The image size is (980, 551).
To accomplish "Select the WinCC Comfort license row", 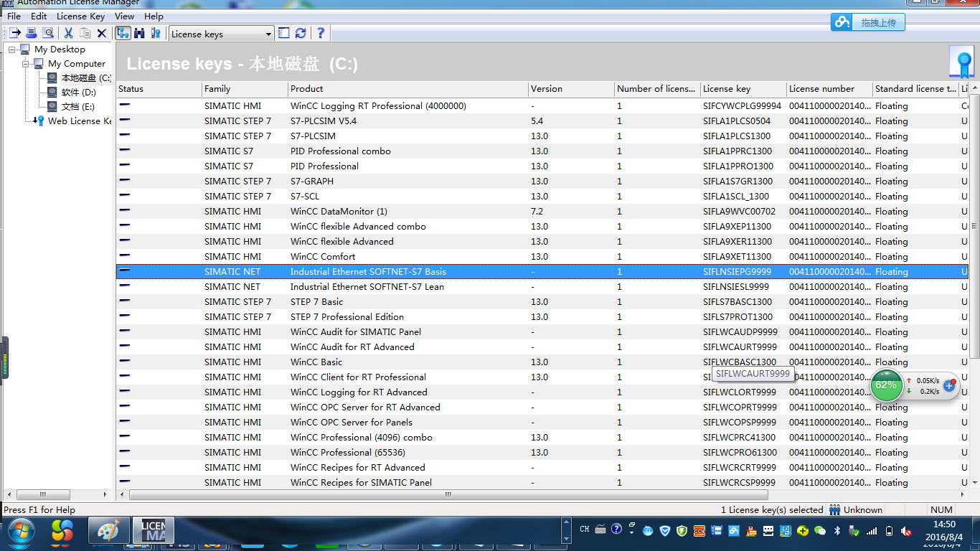I will click(x=542, y=257).
